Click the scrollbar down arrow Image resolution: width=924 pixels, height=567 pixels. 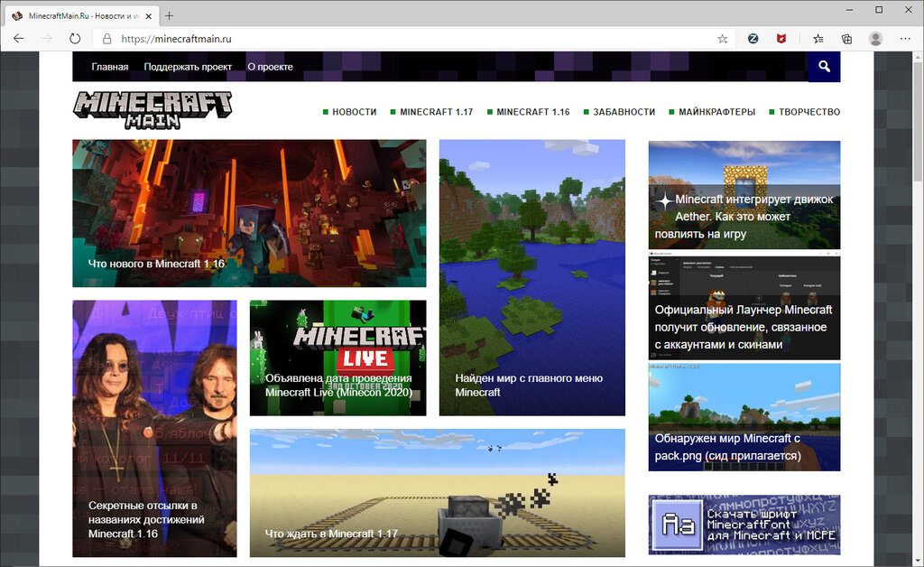coord(918,562)
